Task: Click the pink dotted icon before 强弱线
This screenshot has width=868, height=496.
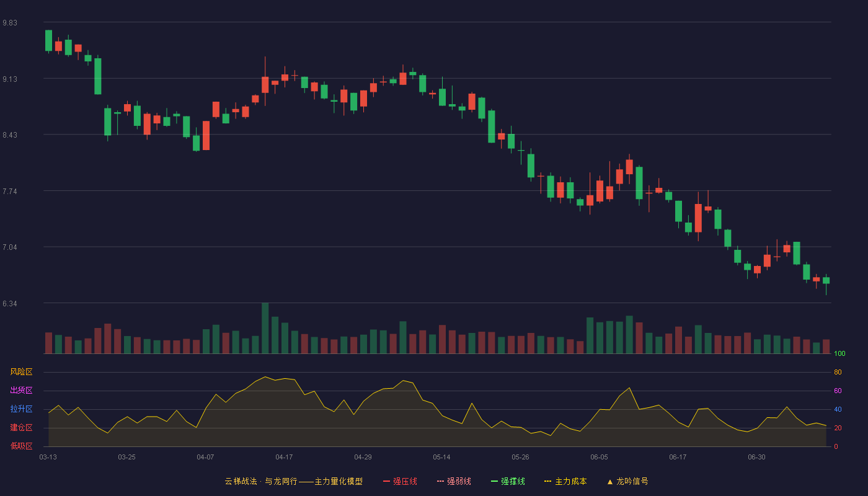Action: pos(440,482)
